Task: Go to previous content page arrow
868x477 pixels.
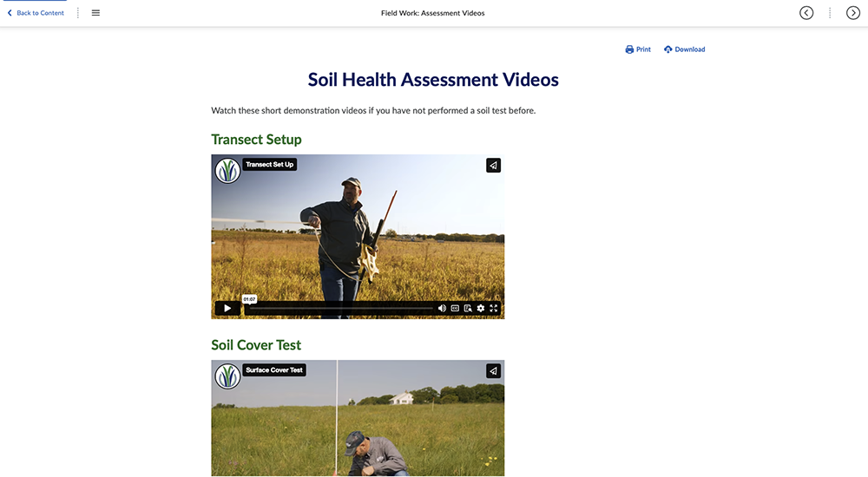Action: pos(806,13)
